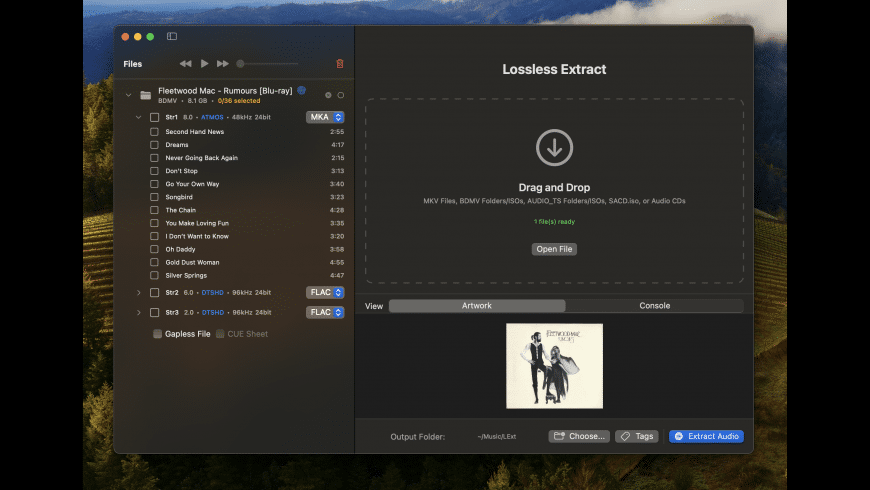
Task: Click the ~/Music/LExt output path
Action: 497,437
